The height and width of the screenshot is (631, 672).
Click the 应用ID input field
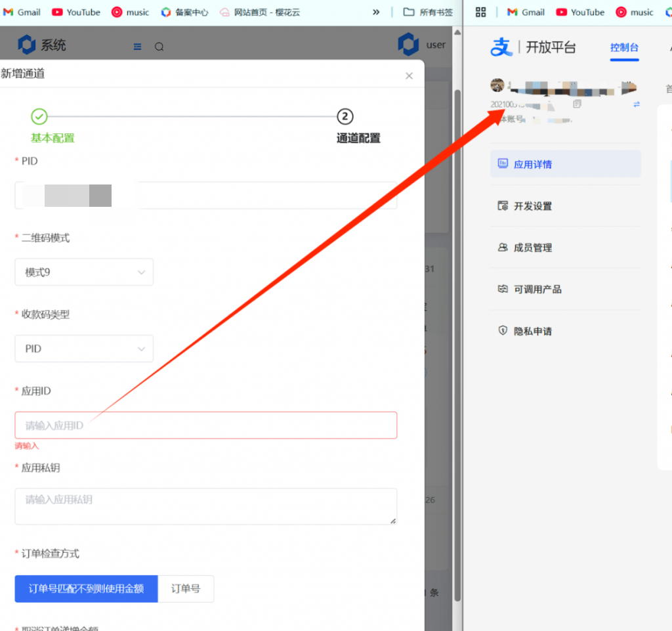point(205,425)
